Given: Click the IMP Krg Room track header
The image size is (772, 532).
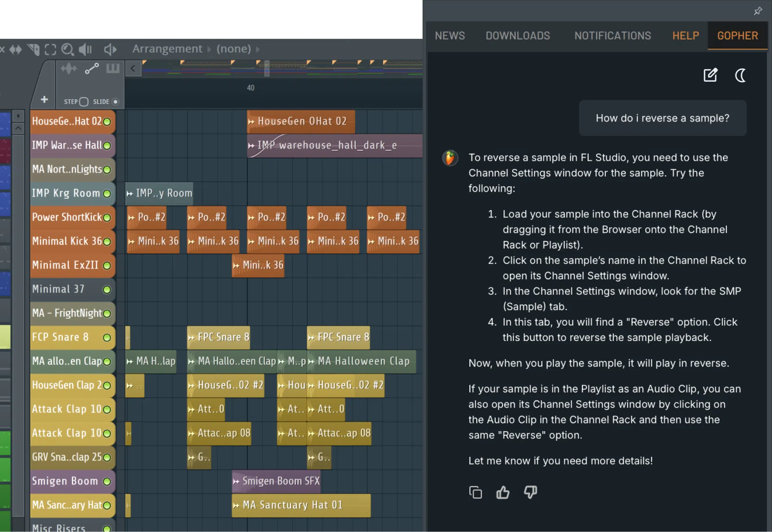Looking at the screenshot, I should pyautogui.click(x=72, y=193).
